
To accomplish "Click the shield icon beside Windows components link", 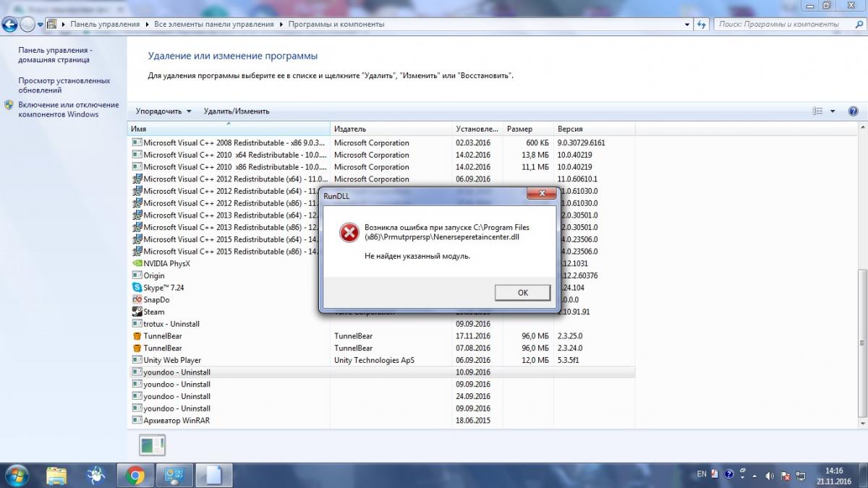I will click(x=9, y=105).
